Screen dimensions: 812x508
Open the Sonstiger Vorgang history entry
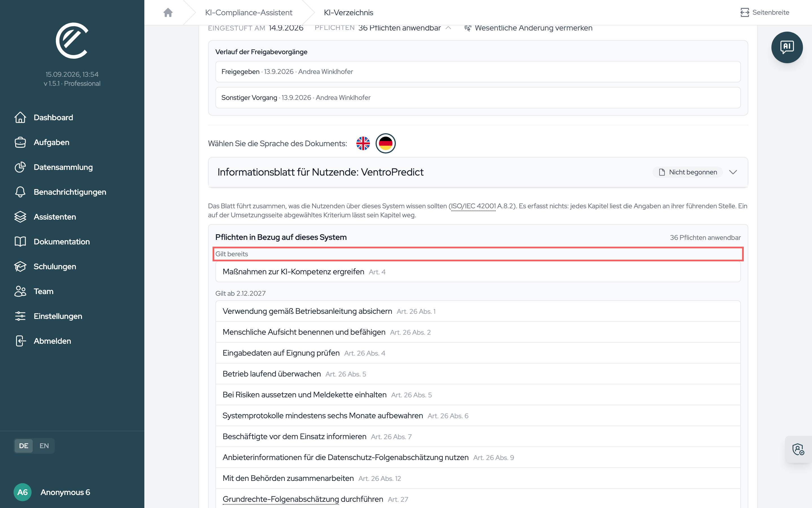478,97
